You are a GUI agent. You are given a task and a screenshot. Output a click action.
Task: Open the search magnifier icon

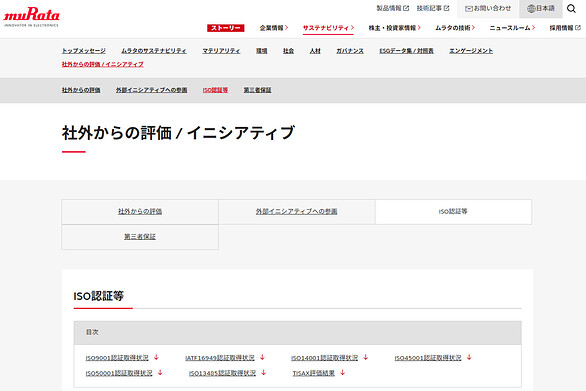point(571,8)
